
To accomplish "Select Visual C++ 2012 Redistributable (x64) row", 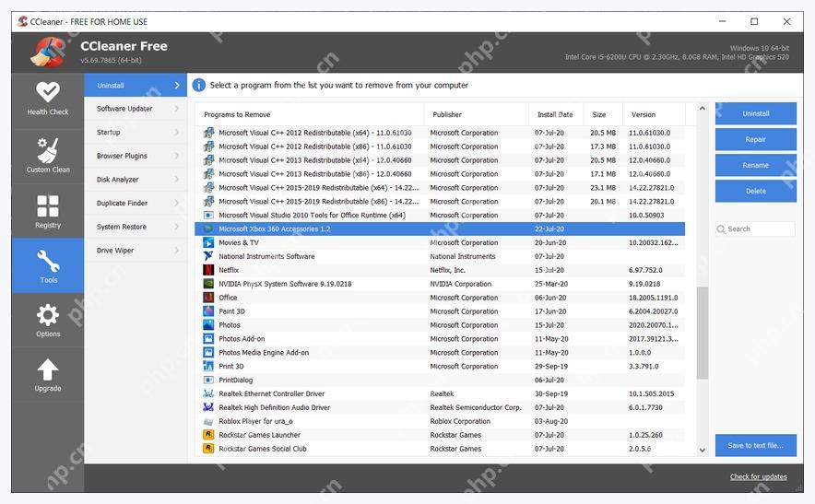I will point(440,133).
